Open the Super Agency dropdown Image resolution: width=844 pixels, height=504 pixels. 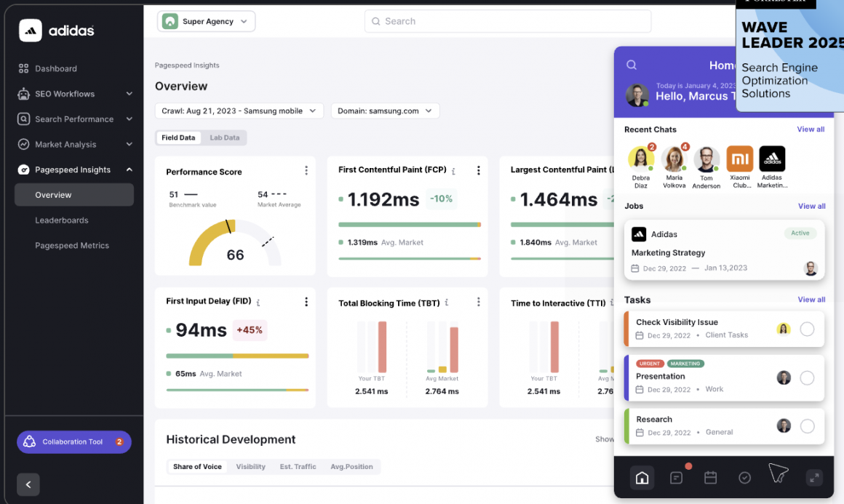click(207, 22)
